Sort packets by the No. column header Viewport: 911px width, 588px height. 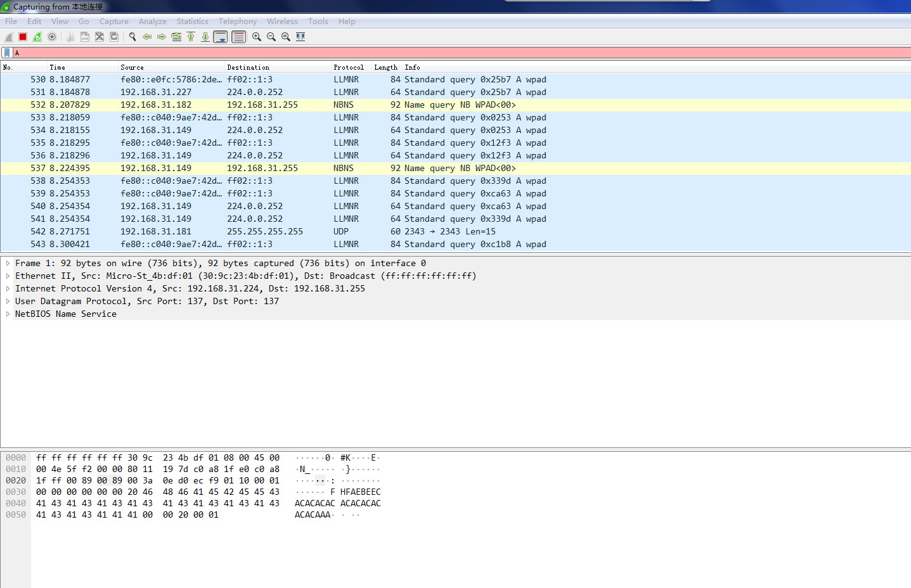click(x=23, y=67)
